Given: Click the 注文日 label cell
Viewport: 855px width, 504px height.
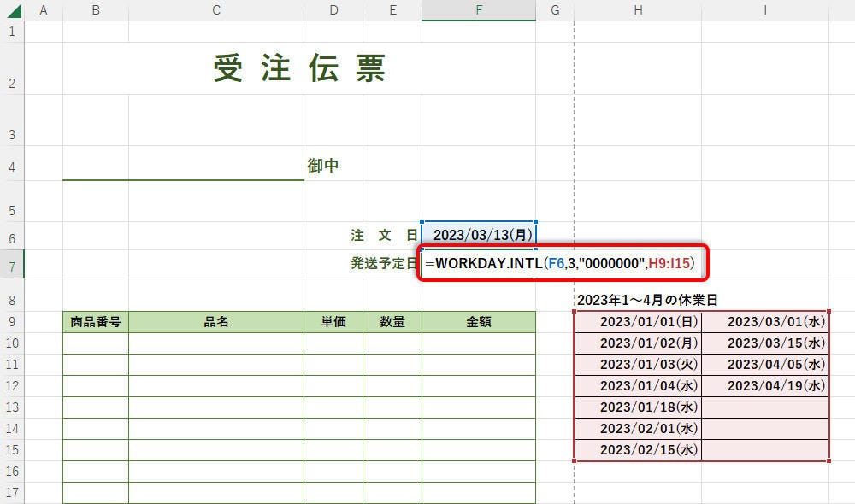Looking at the screenshot, I should (x=385, y=235).
